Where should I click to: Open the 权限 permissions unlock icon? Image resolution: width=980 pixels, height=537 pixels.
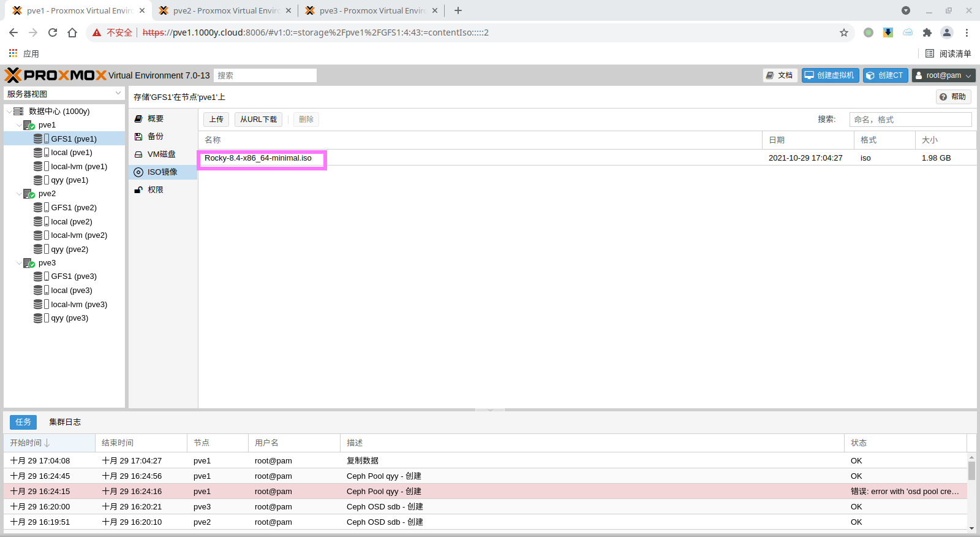(138, 190)
